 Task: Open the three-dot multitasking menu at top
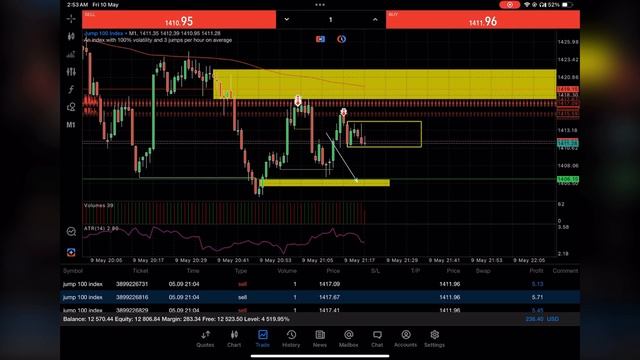coord(320,5)
